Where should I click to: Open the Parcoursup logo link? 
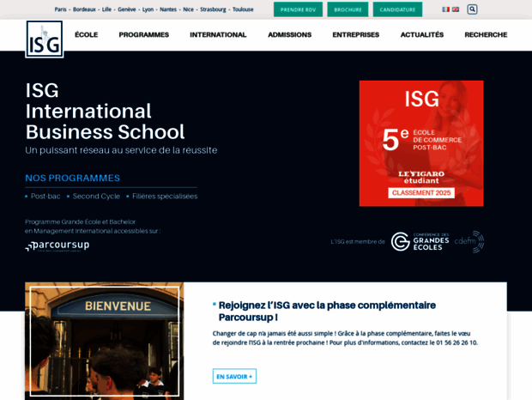pos(57,245)
